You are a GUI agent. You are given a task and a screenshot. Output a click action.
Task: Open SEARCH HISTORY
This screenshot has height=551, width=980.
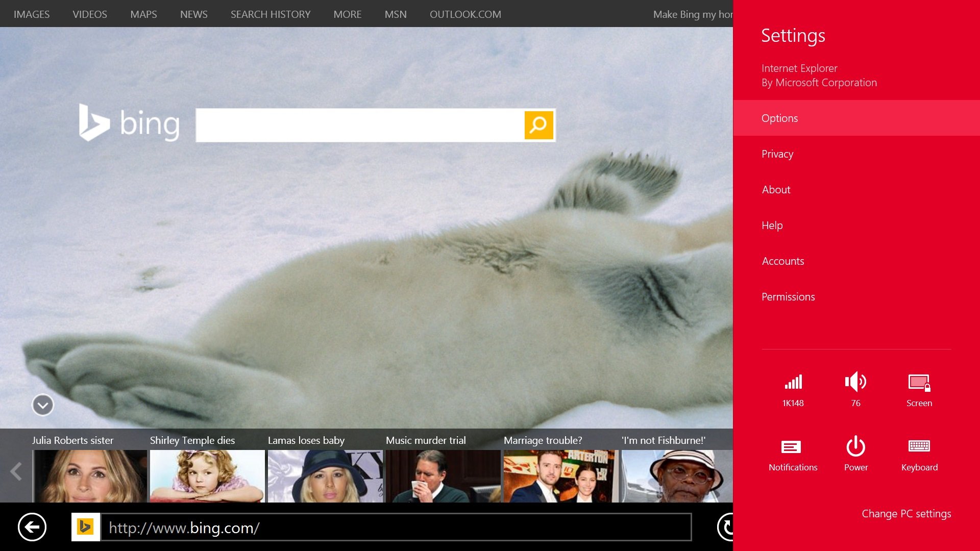click(x=271, y=14)
